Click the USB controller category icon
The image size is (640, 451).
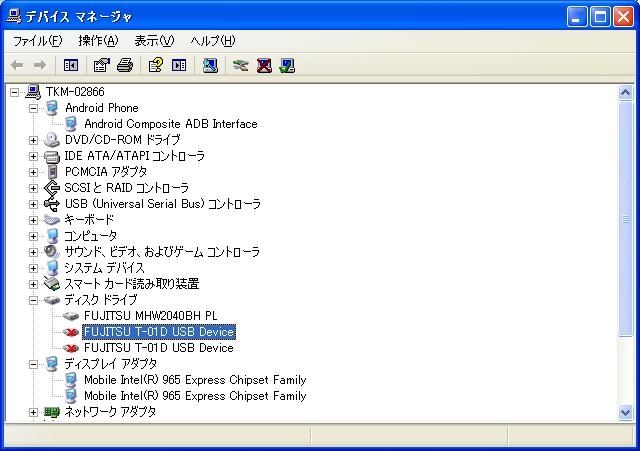click(x=52, y=204)
